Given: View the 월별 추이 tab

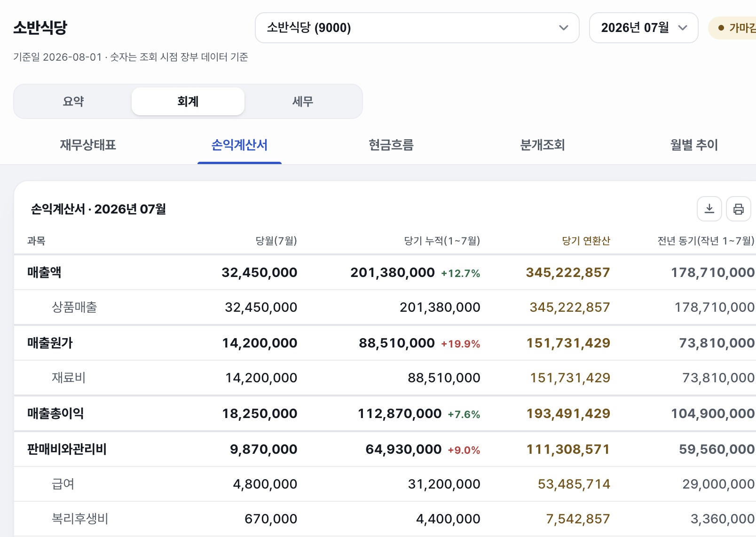Looking at the screenshot, I should click(694, 145).
